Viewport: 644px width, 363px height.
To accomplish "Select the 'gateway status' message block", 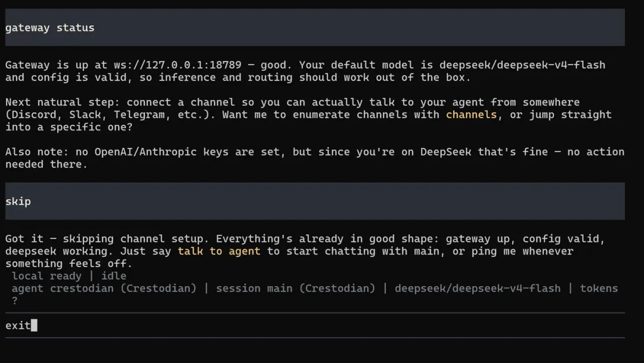I will coord(315,27).
